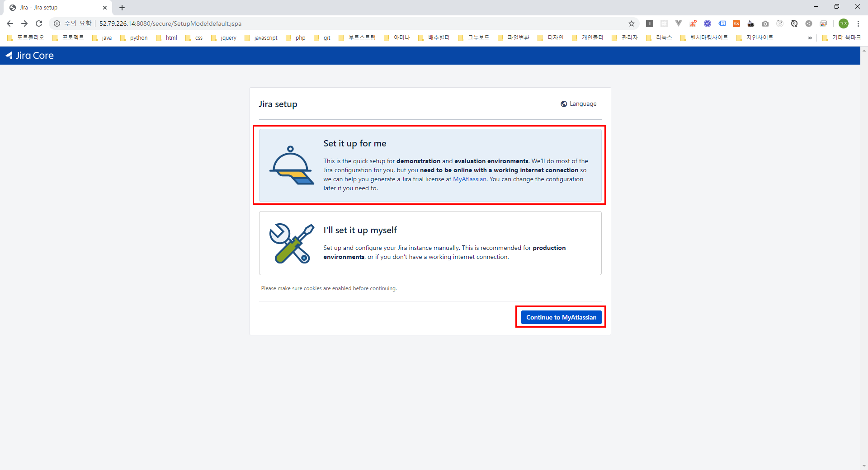Open the React developer tools extension
The image size is (868, 470).
tap(664, 23)
